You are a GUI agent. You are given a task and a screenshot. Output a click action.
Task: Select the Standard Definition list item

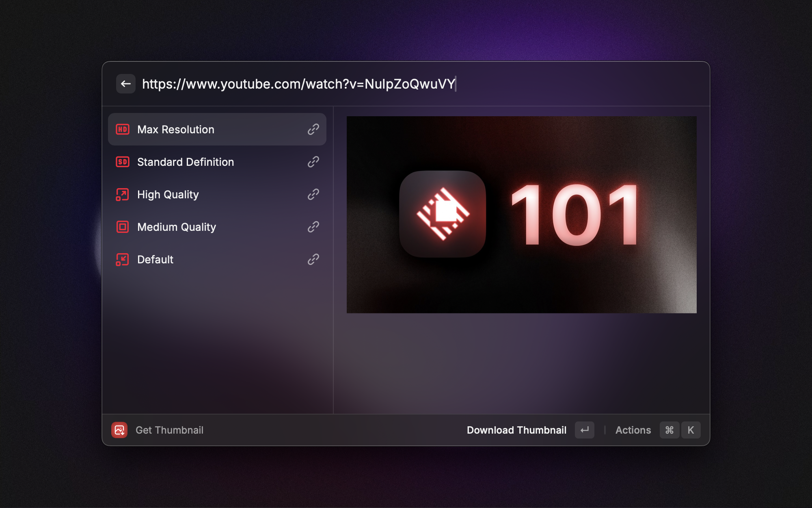tap(186, 162)
